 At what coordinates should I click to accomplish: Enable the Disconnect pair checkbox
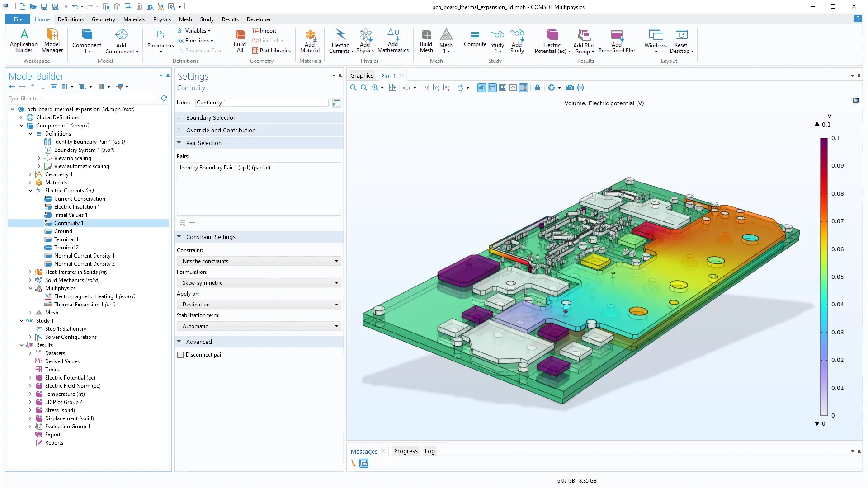point(180,355)
